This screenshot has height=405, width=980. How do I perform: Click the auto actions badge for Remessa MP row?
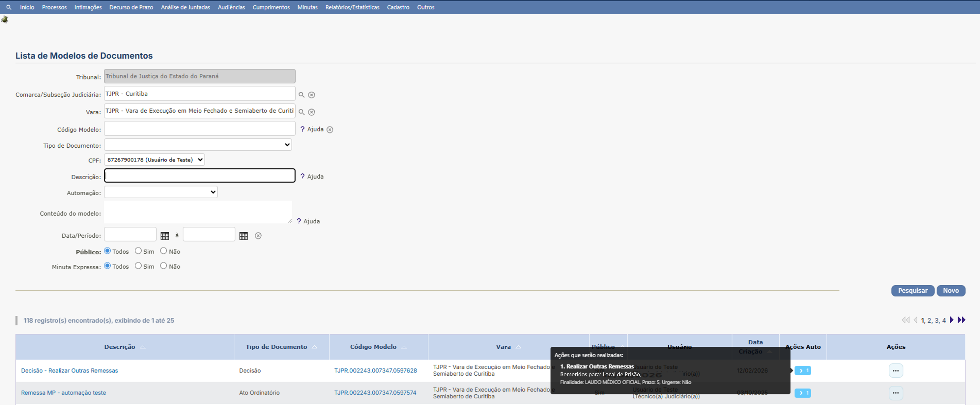803,393
